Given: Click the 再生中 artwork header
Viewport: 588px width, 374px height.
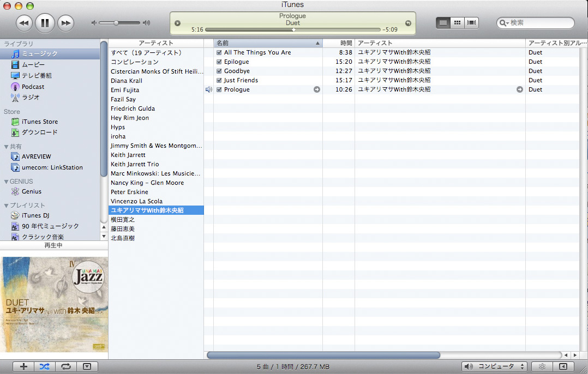Looking at the screenshot, I should coord(54,245).
